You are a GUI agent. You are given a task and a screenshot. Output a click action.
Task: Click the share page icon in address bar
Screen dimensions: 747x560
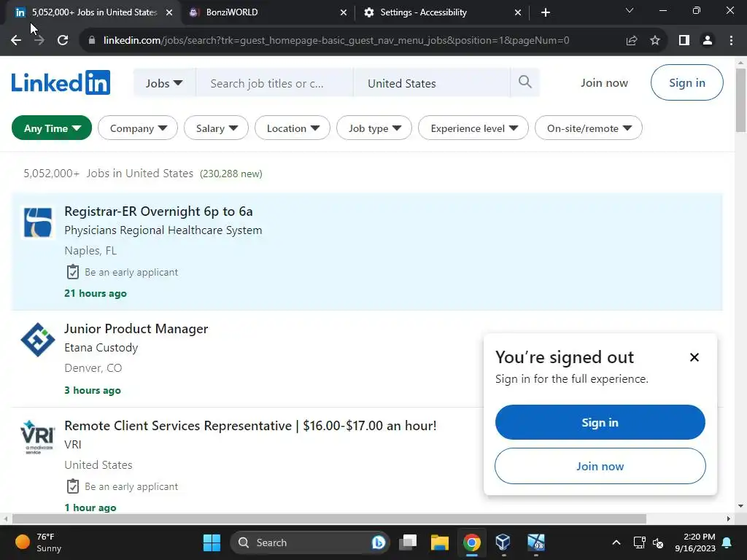(632, 41)
